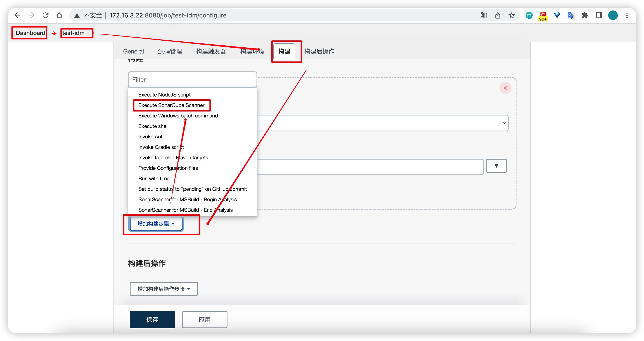
Task: Open the green 'm' extension icon
Action: 529,15
